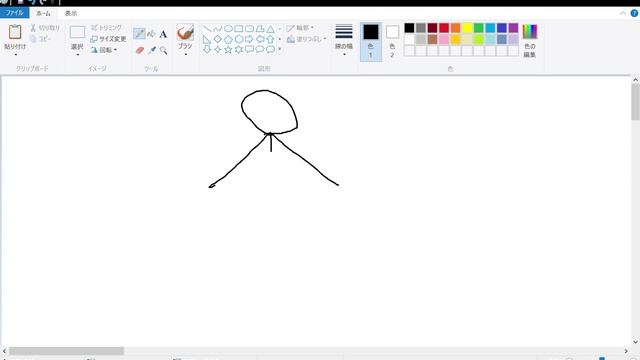Pick the orange color swatch

(456, 28)
